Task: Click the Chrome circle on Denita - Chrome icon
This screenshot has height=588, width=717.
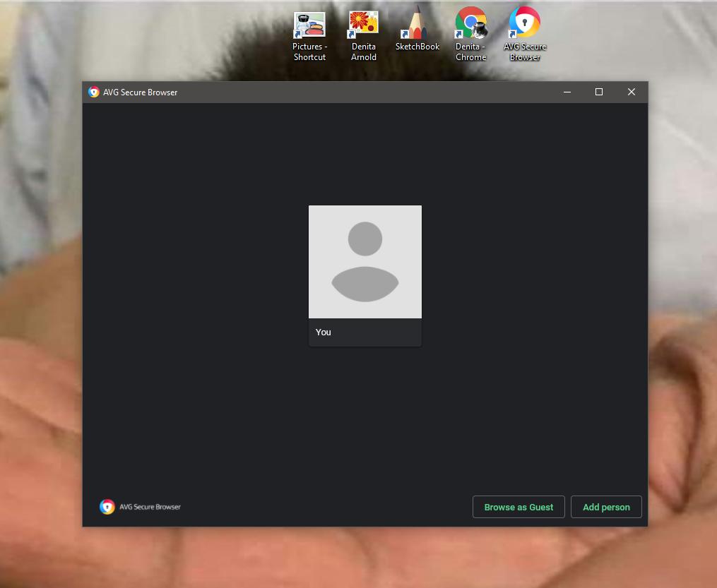Action: pyautogui.click(x=470, y=20)
